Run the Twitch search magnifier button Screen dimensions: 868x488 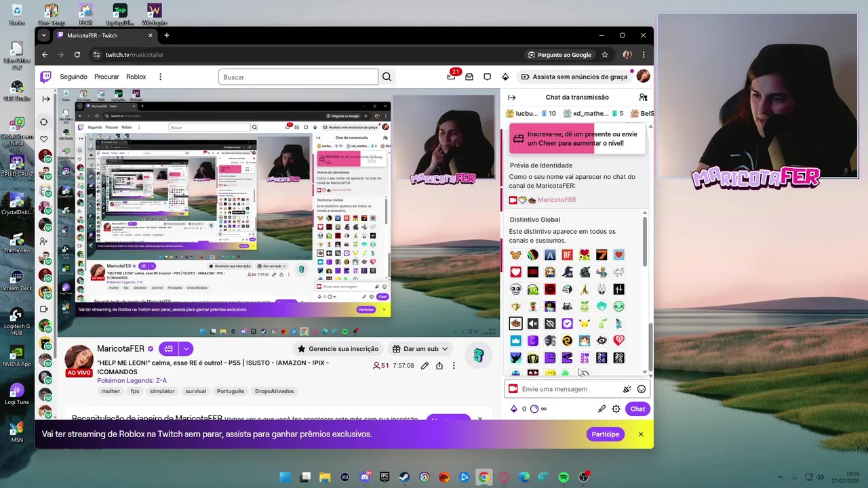(x=387, y=77)
